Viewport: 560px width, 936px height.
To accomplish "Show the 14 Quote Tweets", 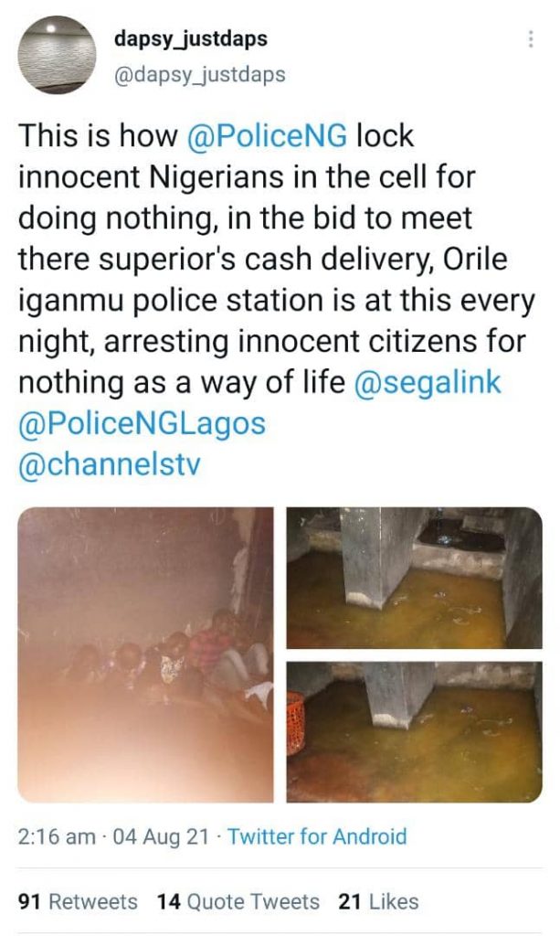I will (x=238, y=901).
